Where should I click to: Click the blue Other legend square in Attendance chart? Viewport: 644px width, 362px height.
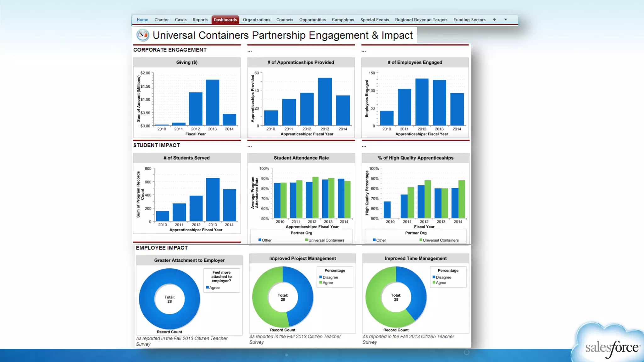click(260, 240)
